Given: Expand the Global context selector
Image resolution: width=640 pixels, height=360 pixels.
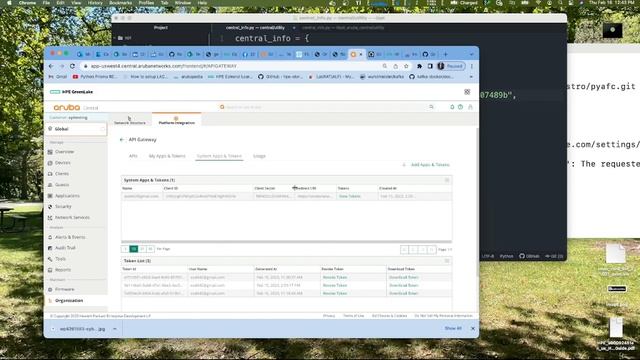Looking at the screenshot, I should point(76,129).
